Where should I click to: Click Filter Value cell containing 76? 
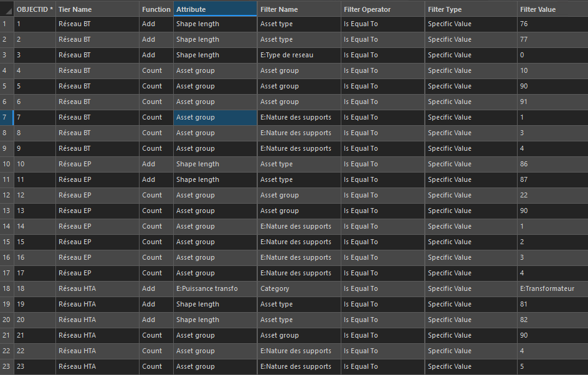552,24
